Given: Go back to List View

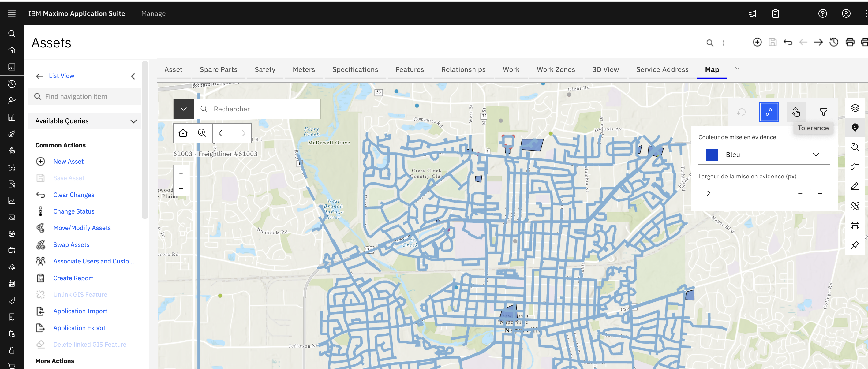Looking at the screenshot, I should pyautogui.click(x=61, y=76).
